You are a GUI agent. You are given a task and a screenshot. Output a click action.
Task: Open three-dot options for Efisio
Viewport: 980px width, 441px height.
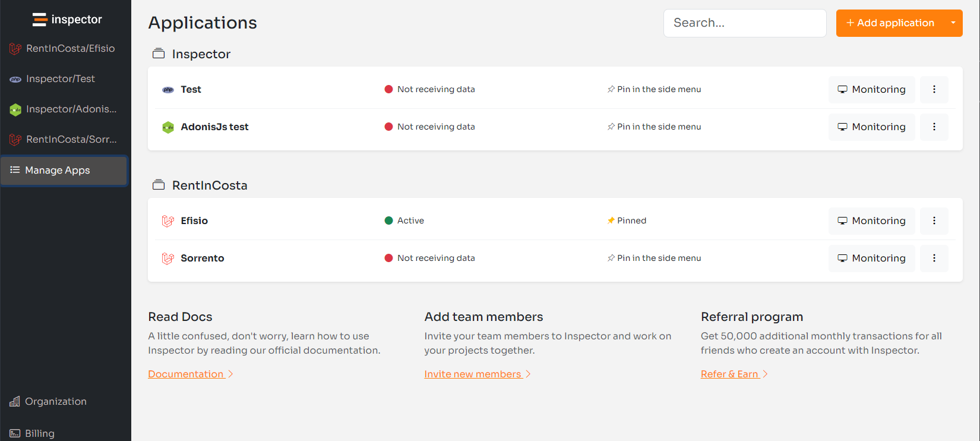click(934, 220)
